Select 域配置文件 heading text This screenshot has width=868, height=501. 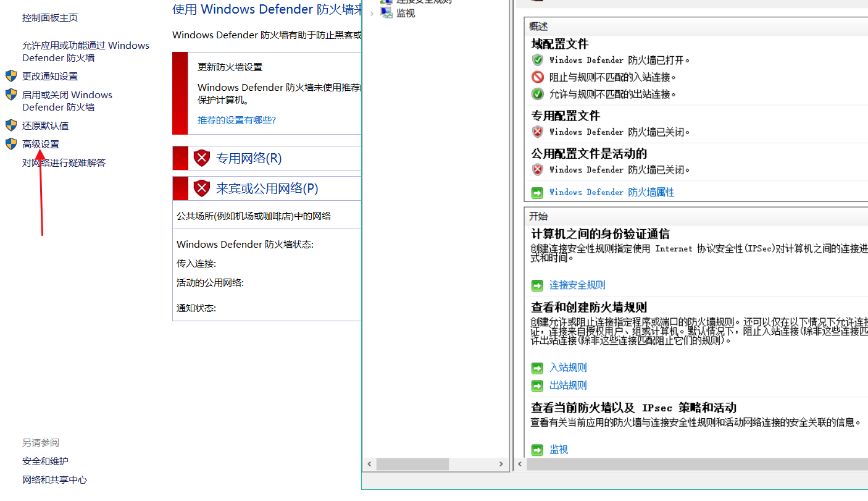click(560, 44)
